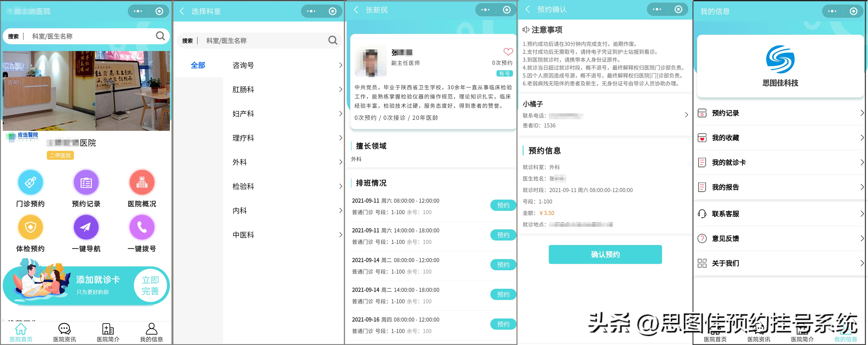Switch to 医院资讯 tab on first screen
This screenshot has height=345, width=868.
tap(64, 333)
